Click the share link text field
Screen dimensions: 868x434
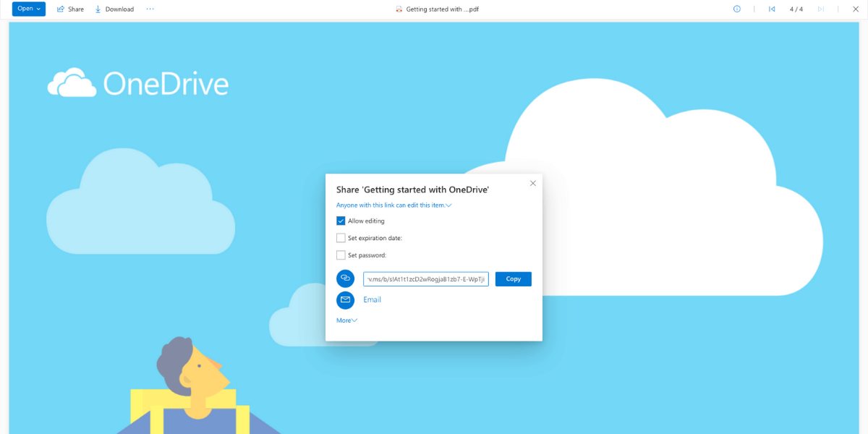pos(426,279)
